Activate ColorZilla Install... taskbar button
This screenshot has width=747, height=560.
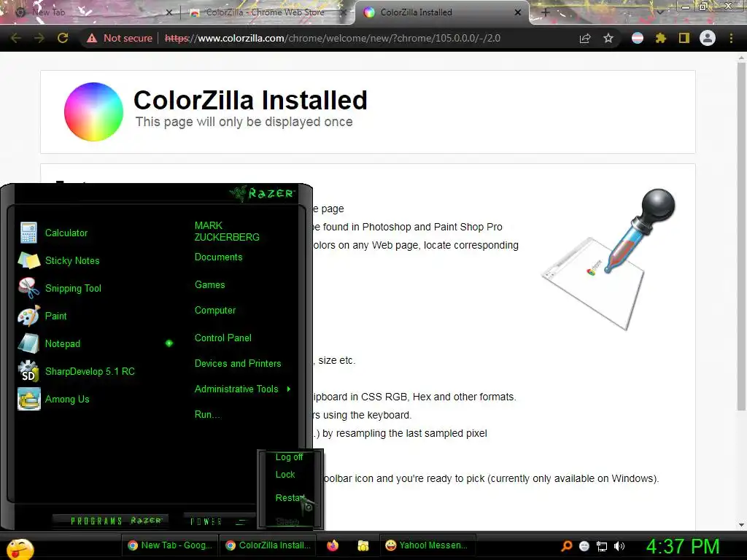(x=268, y=545)
